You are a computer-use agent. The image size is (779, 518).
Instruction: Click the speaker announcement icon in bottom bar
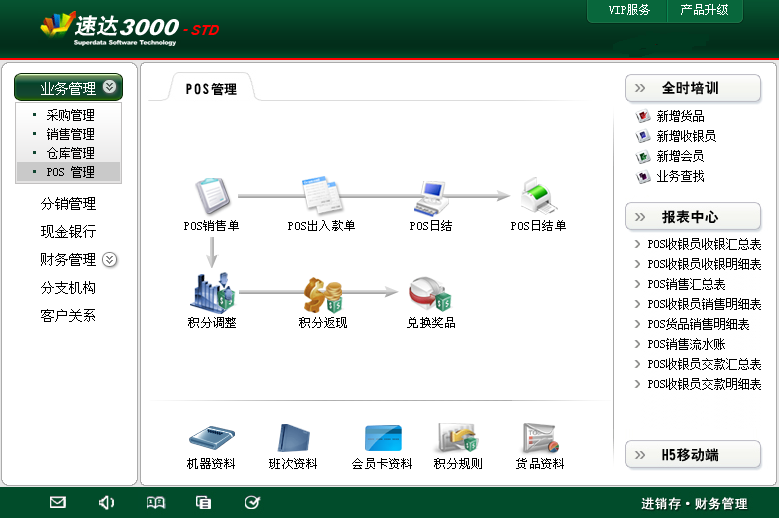(x=106, y=503)
